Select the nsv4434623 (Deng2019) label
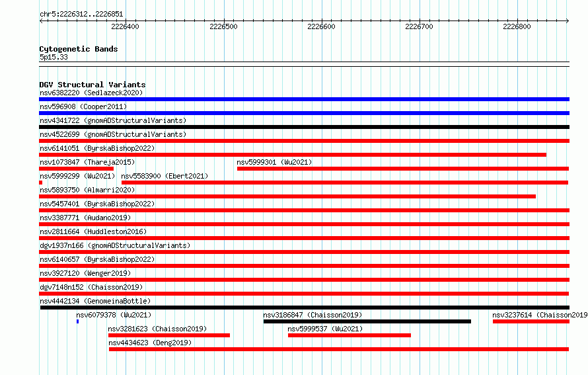The image size is (588, 375). (x=150, y=343)
